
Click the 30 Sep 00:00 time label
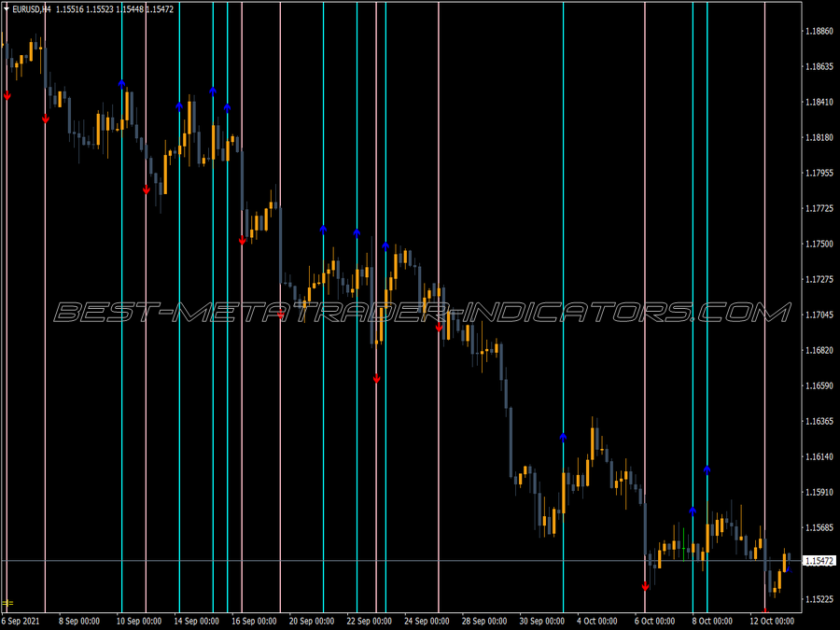click(x=542, y=621)
